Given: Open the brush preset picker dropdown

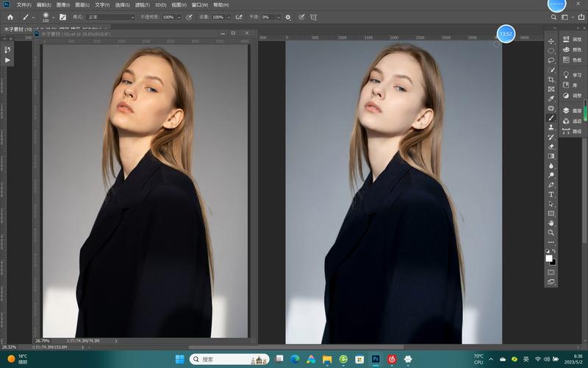Looking at the screenshot, I should pyautogui.click(x=53, y=18).
